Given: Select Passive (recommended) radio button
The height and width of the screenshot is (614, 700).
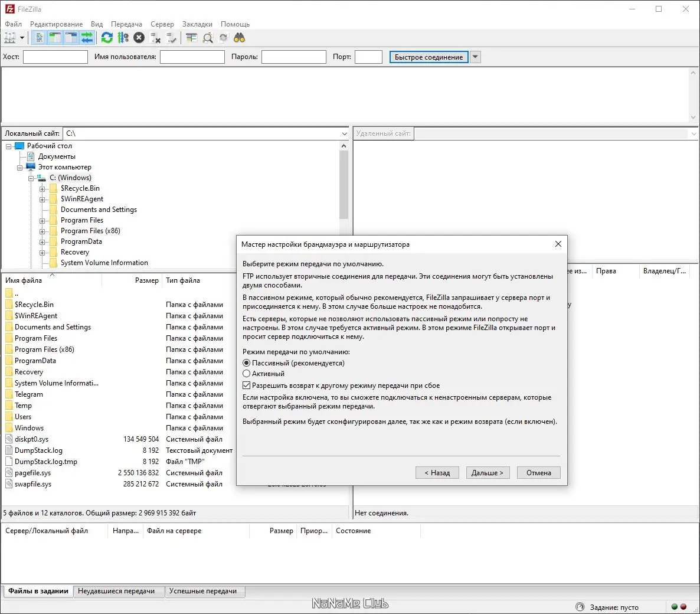Looking at the screenshot, I should pyautogui.click(x=247, y=363).
